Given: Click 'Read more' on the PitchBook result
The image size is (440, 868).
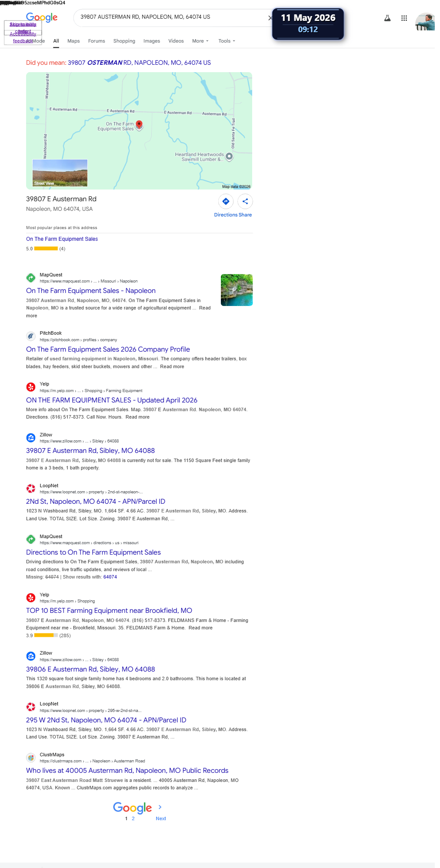Looking at the screenshot, I should 172,366.
